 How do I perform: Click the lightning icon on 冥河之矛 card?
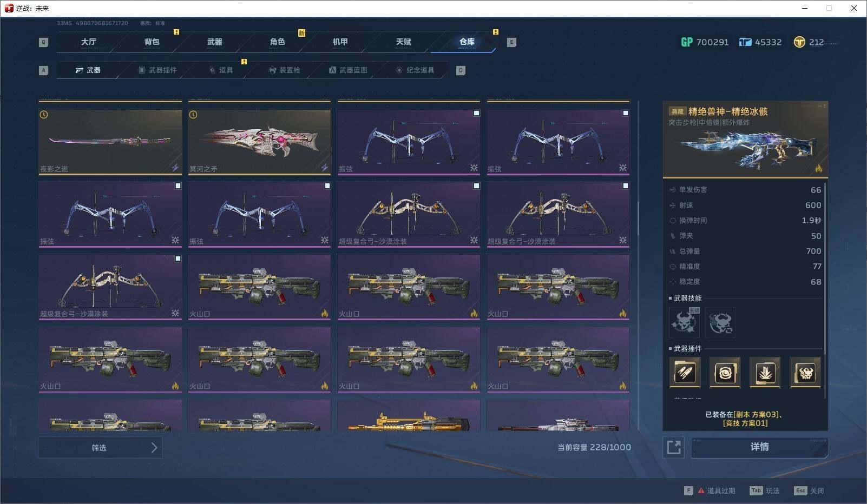click(324, 168)
